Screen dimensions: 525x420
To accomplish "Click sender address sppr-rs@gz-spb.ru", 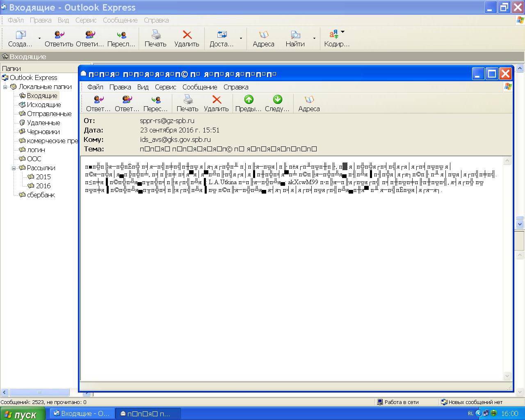I will [x=167, y=121].
